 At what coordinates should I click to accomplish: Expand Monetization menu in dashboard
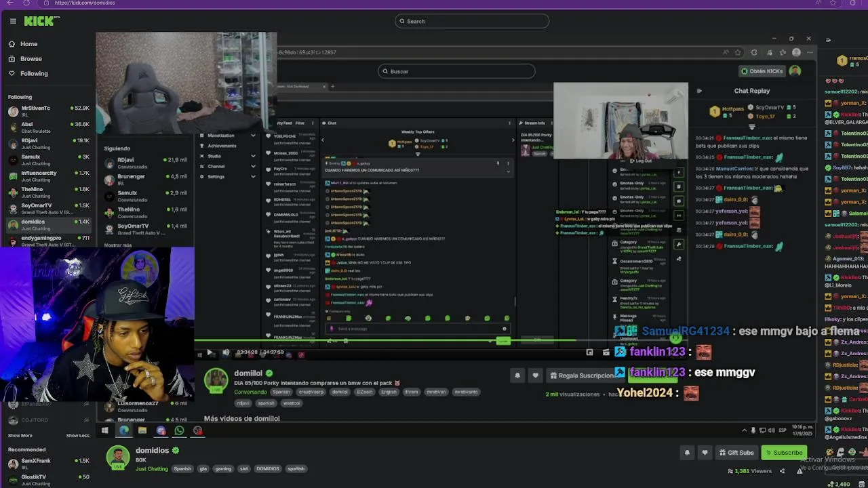[x=228, y=136]
